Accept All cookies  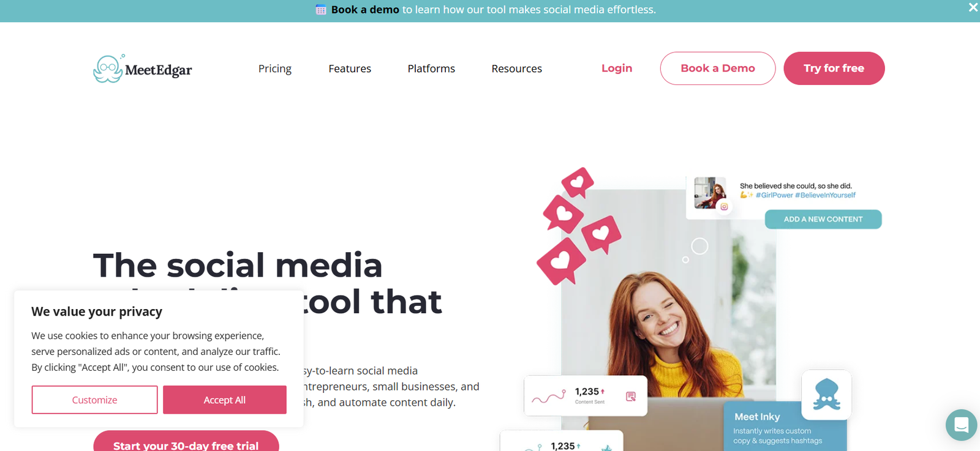[x=225, y=400]
